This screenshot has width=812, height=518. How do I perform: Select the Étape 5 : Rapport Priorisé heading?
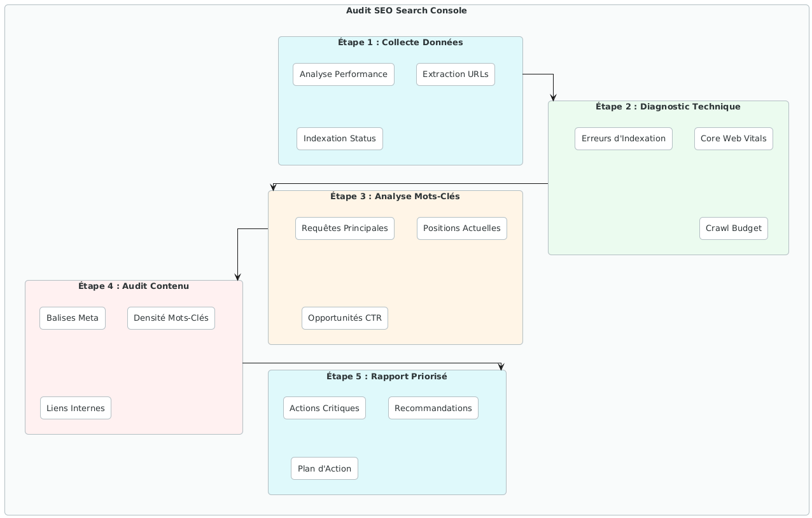coord(387,376)
